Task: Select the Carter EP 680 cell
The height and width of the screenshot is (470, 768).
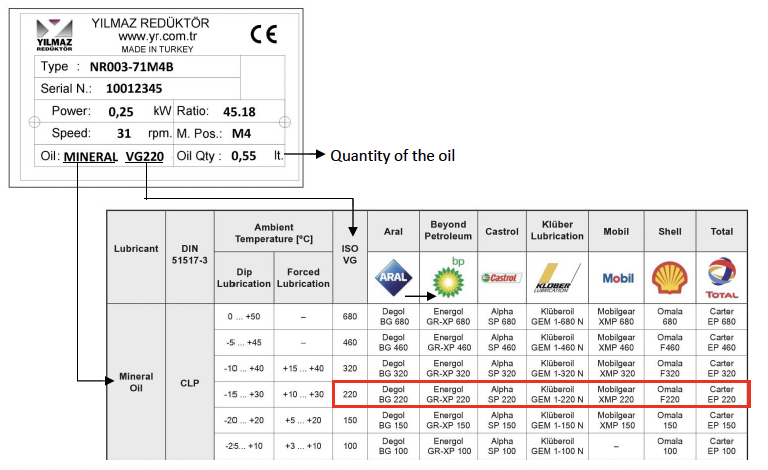Action: pos(721,316)
